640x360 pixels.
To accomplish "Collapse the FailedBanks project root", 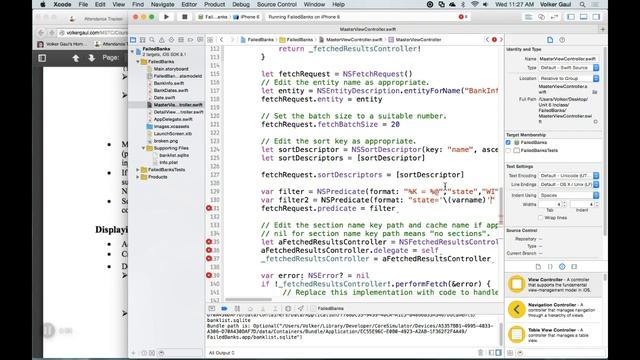I will [132, 51].
